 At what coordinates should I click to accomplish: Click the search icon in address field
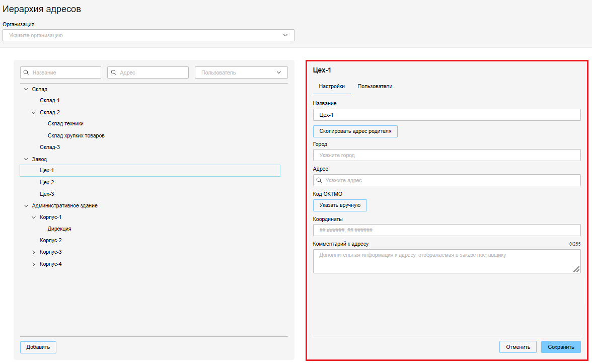319,180
